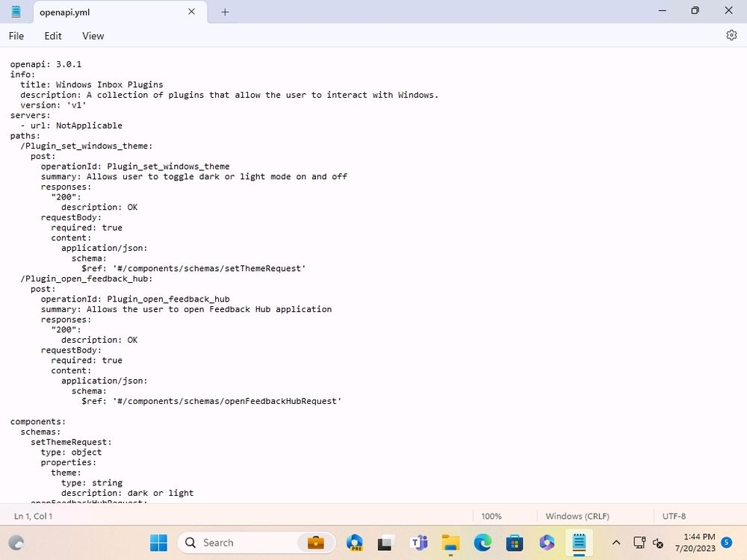The width and height of the screenshot is (747, 560).
Task: Click 'operationId: Plugin_open_feedback_hub' line
Action: (x=134, y=299)
